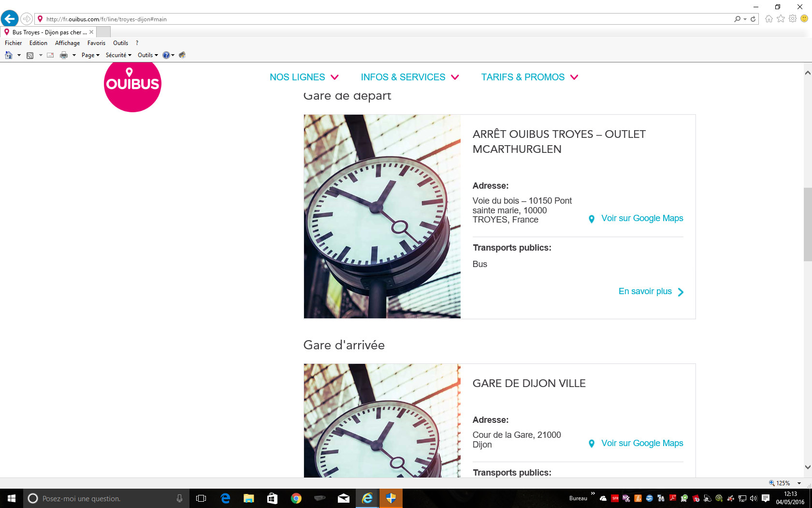Open favorites star icon
The width and height of the screenshot is (812, 508).
coord(781,18)
